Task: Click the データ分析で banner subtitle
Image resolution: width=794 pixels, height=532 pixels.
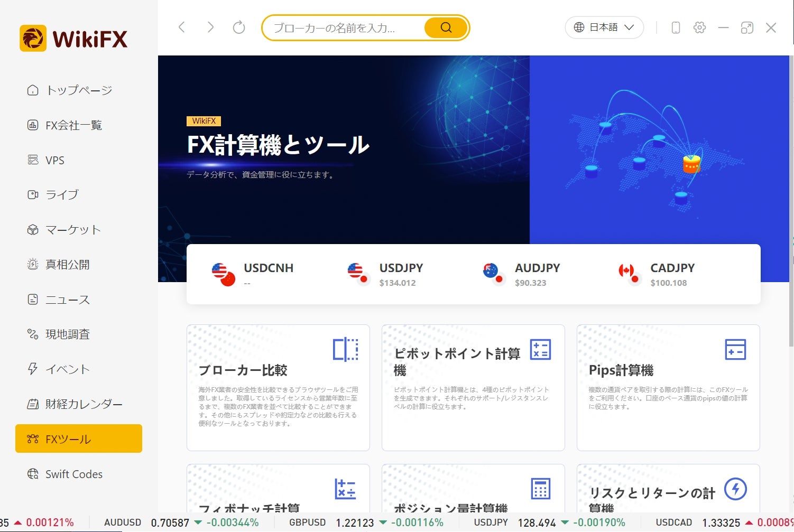Action: tap(261, 175)
